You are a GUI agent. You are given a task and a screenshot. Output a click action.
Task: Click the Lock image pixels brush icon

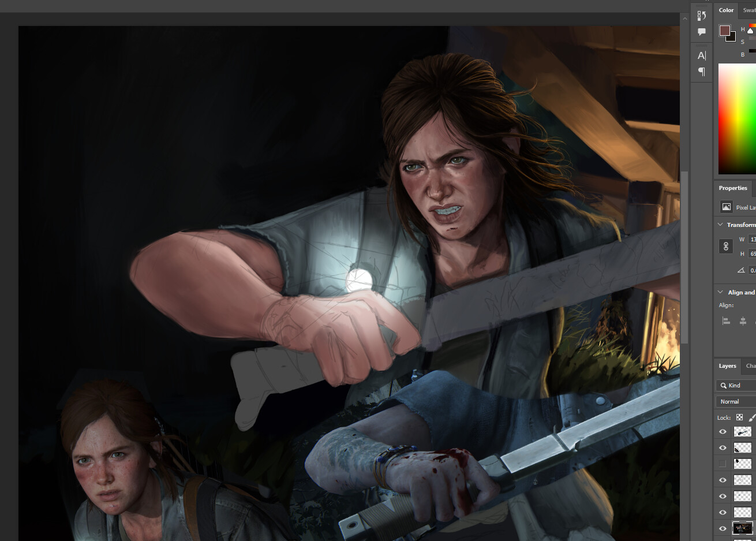[752, 417]
